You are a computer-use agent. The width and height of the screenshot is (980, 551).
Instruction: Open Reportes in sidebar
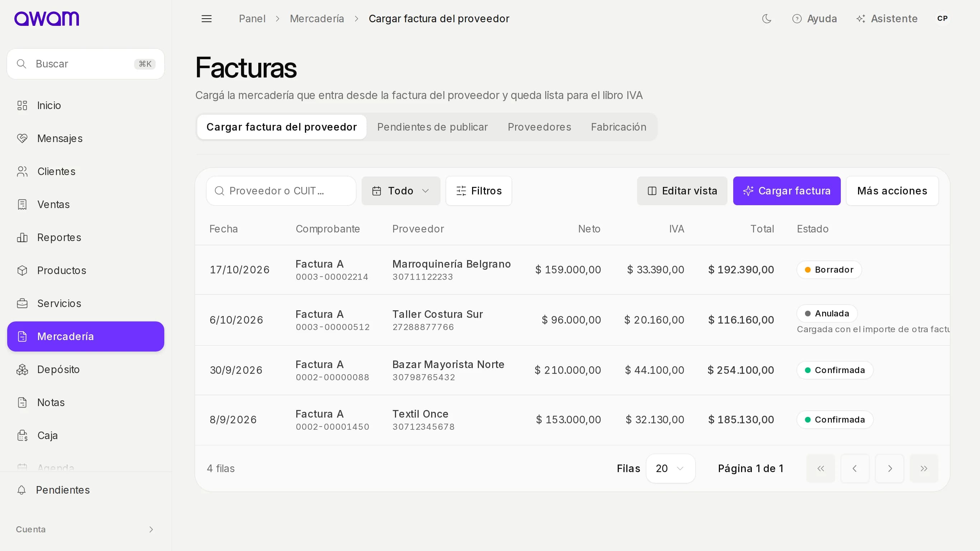pyautogui.click(x=86, y=237)
